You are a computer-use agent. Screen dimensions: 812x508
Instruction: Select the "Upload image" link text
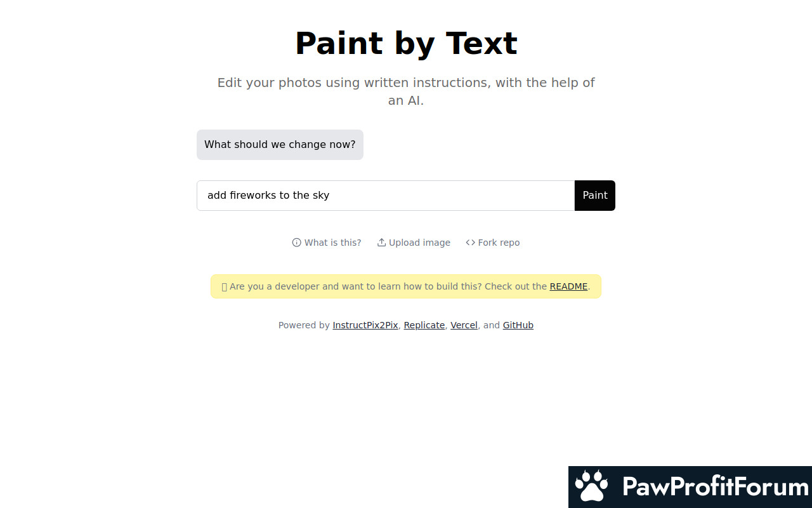pyautogui.click(x=419, y=243)
